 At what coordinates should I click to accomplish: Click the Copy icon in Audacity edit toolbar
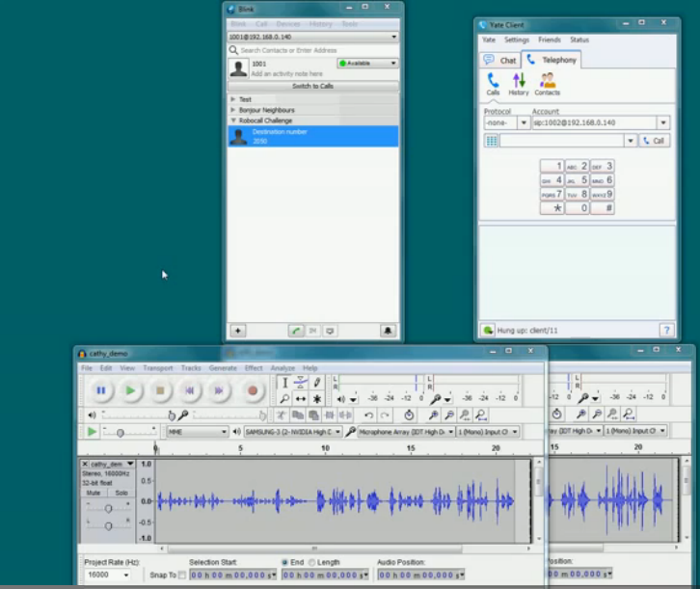tap(297, 415)
